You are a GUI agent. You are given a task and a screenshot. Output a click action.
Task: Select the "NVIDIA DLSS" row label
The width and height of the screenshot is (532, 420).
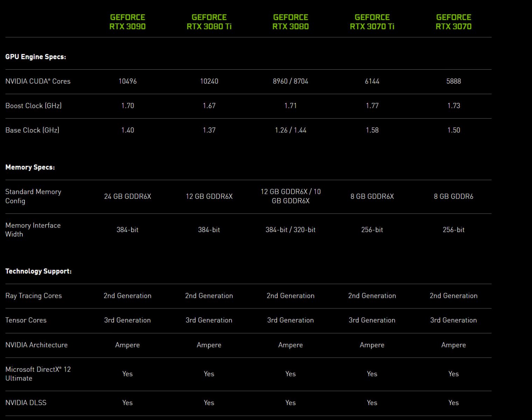26,403
